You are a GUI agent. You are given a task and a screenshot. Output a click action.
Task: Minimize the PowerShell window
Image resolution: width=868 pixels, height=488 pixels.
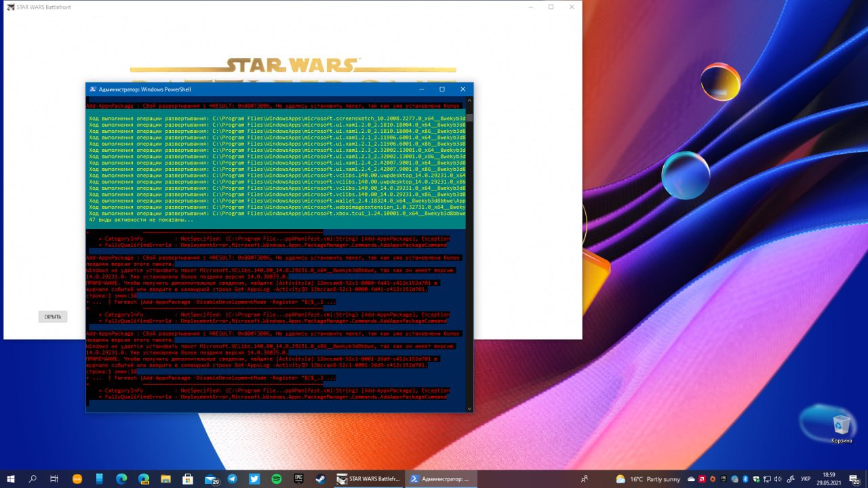[421, 89]
